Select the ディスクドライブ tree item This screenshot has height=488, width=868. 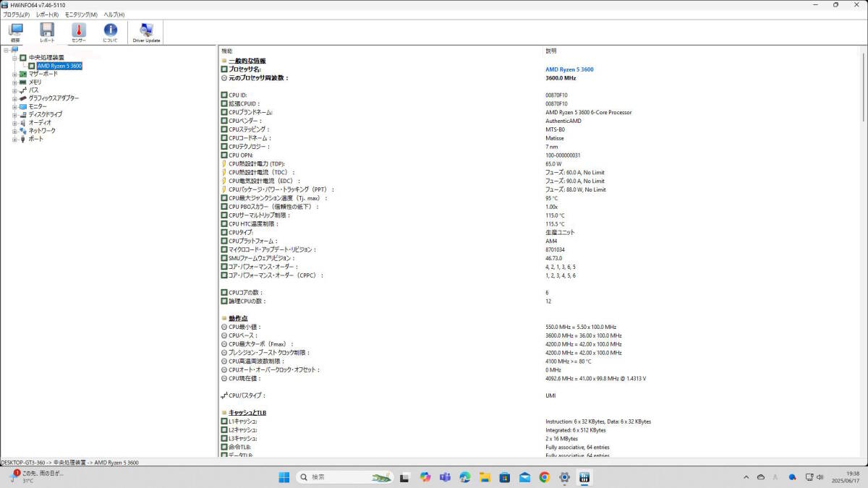coord(46,114)
